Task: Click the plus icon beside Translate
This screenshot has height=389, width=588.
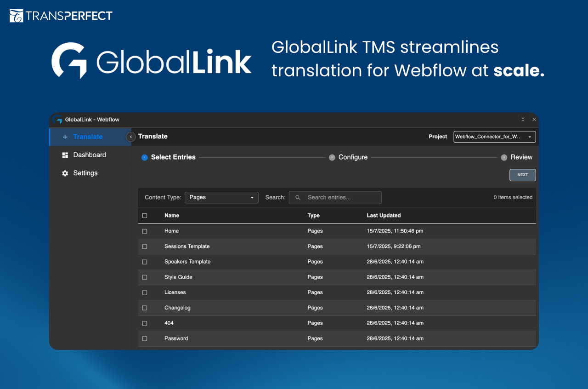Action: [x=65, y=137]
